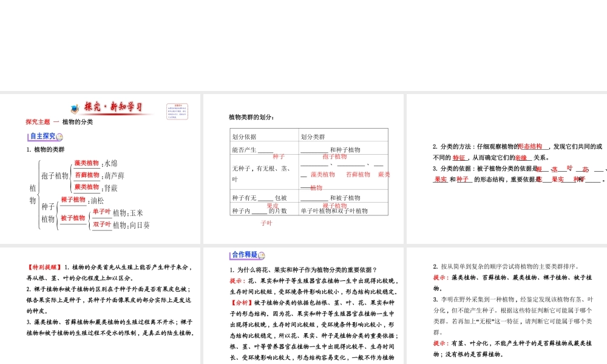Click red answer 双子叶 before 植物:向日葵
Viewport: 607px width, 364px height.
click(102, 224)
